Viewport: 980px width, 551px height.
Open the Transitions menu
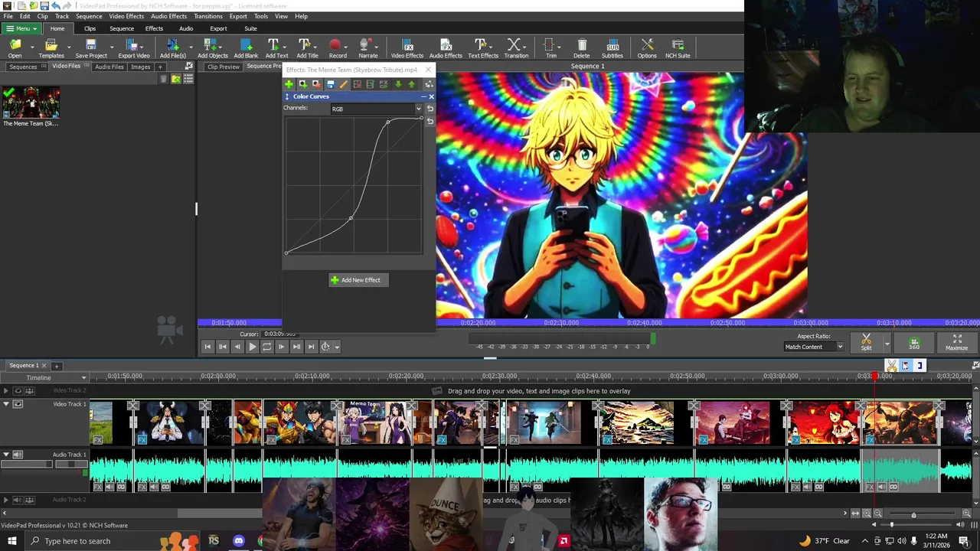pyautogui.click(x=207, y=16)
